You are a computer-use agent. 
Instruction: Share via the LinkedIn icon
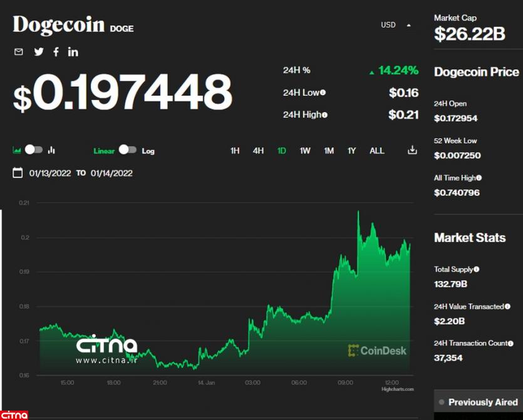73,52
